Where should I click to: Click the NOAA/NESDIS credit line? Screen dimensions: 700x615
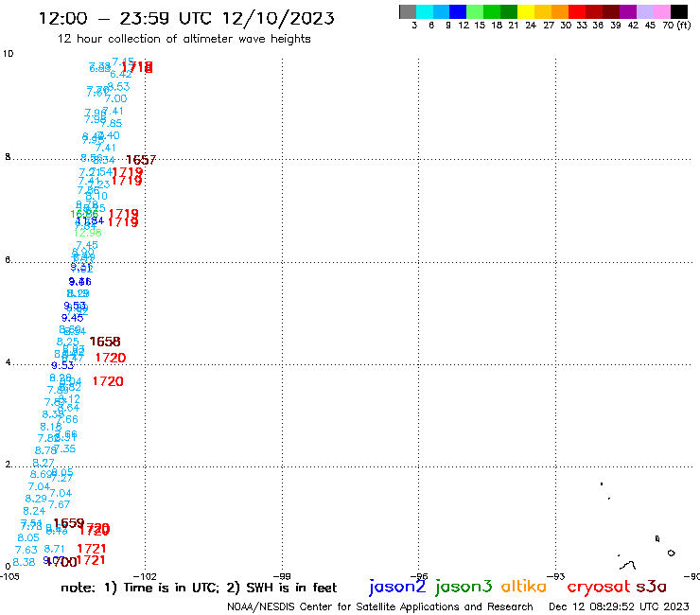coord(380,606)
